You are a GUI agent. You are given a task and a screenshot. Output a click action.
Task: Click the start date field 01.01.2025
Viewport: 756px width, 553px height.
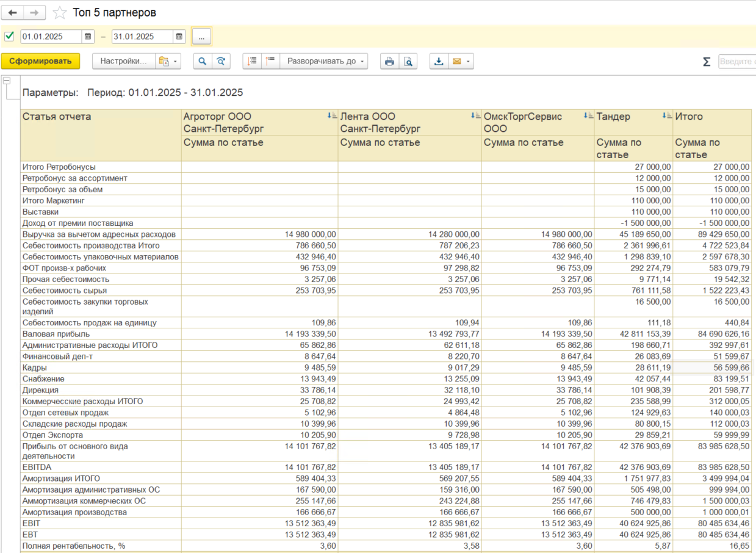[51, 37]
